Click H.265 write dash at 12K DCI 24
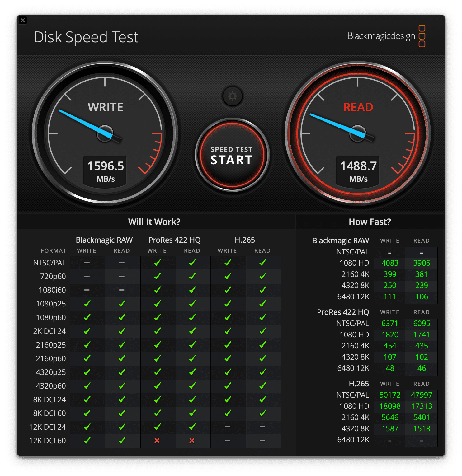Viewport: 462px width, 476px height. pos(228,427)
